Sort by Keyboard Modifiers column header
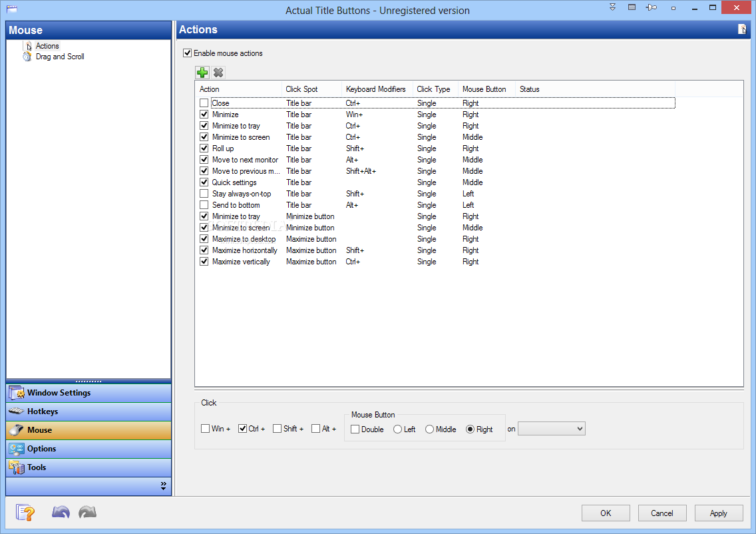 [377, 89]
